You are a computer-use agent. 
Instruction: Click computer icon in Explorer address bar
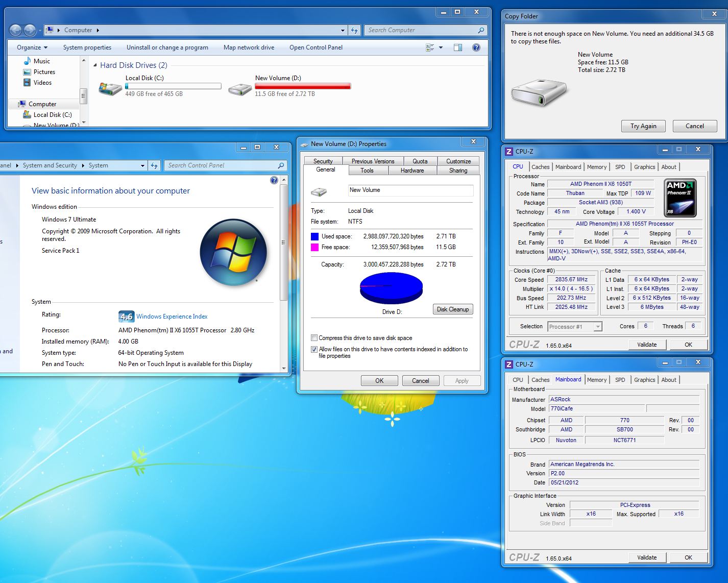pyautogui.click(x=50, y=30)
